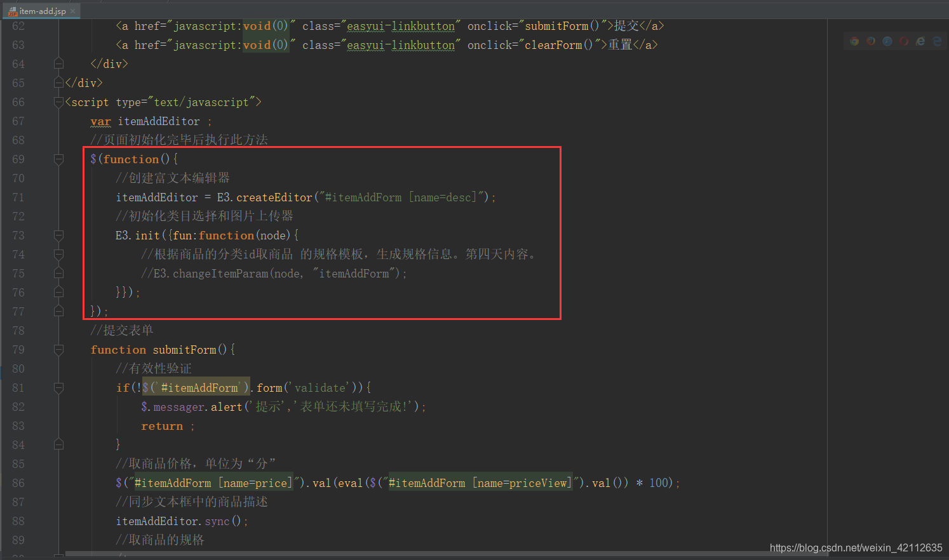Click line number 86 in the gutter
Screen dimensions: 949x560
(18, 483)
